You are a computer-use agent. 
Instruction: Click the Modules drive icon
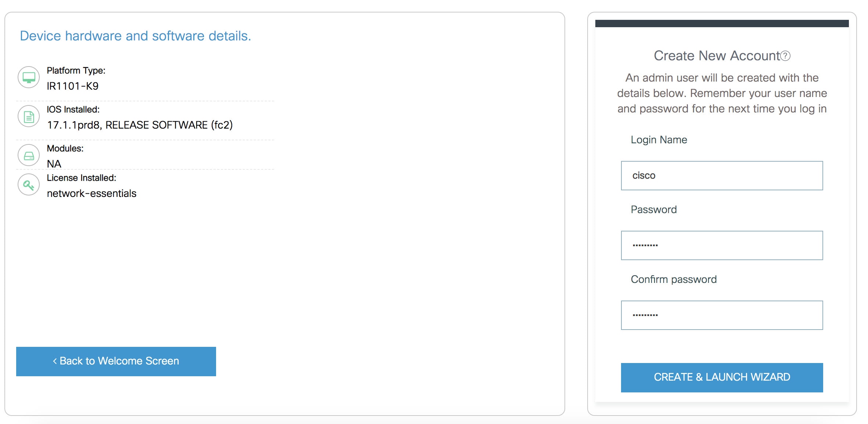coord(29,155)
